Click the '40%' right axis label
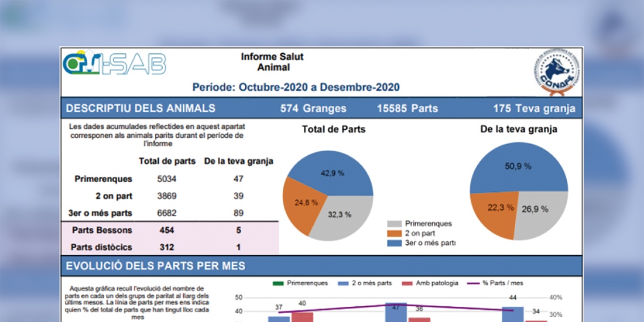Viewport: 644px width, 322px height. (555, 297)
